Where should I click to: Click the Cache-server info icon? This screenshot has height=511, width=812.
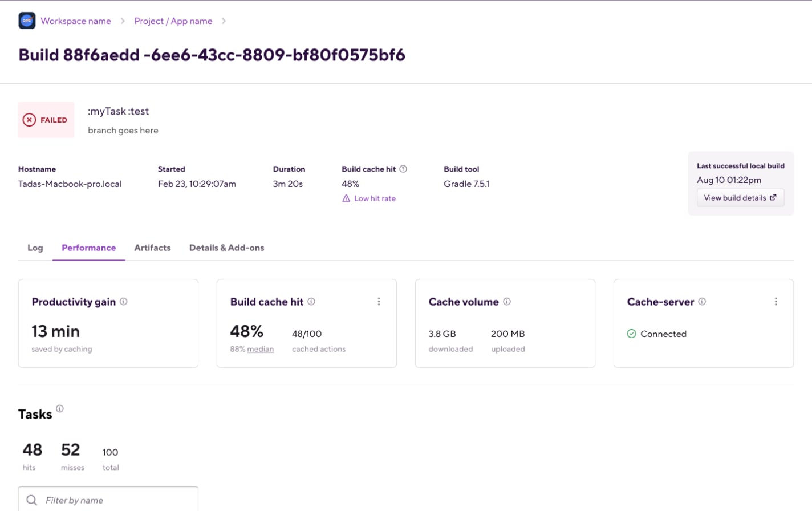702,302
